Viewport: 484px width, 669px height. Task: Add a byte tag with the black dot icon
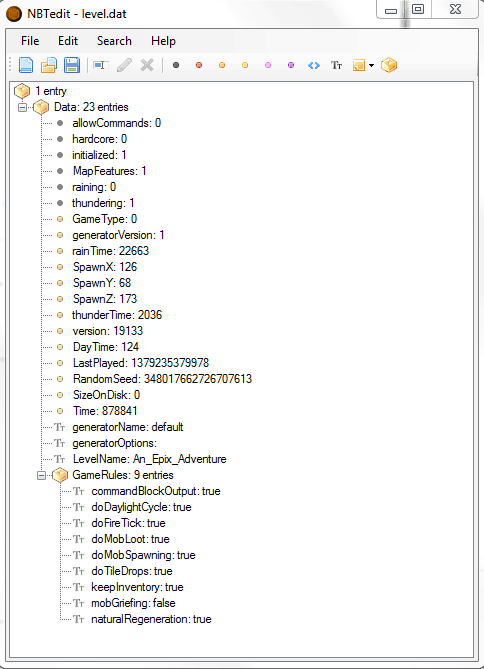(176, 65)
